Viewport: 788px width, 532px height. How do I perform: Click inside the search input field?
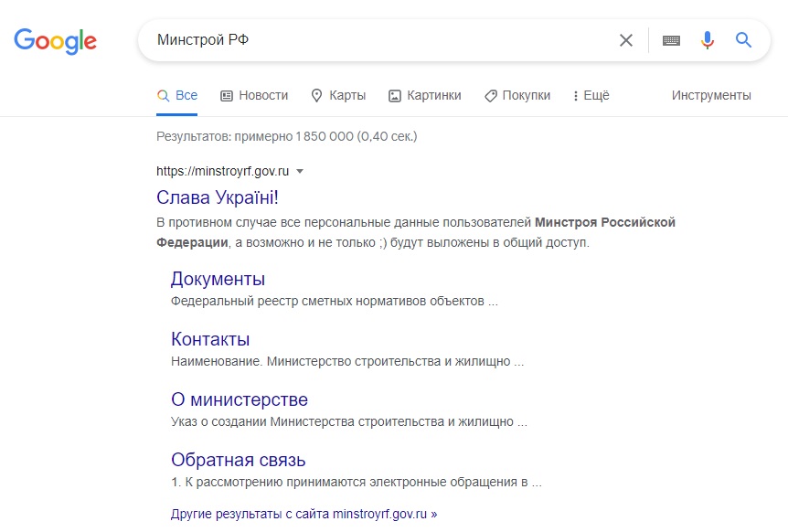click(x=366, y=40)
